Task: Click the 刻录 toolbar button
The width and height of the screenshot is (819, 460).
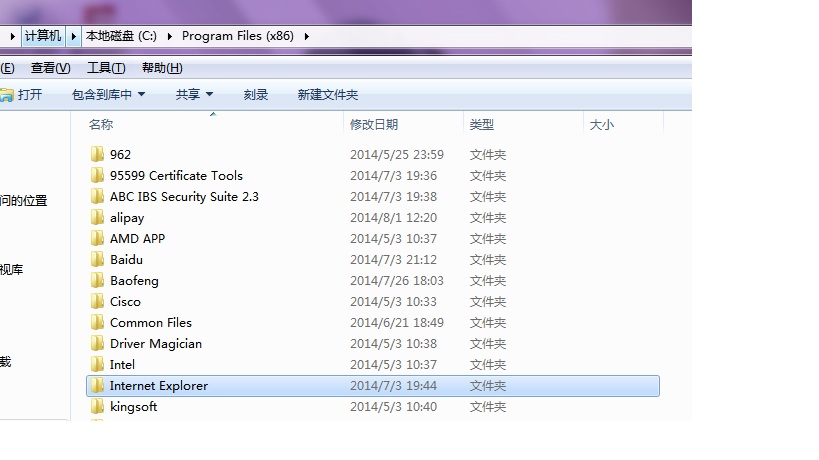Action: pyautogui.click(x=256, y=95)
